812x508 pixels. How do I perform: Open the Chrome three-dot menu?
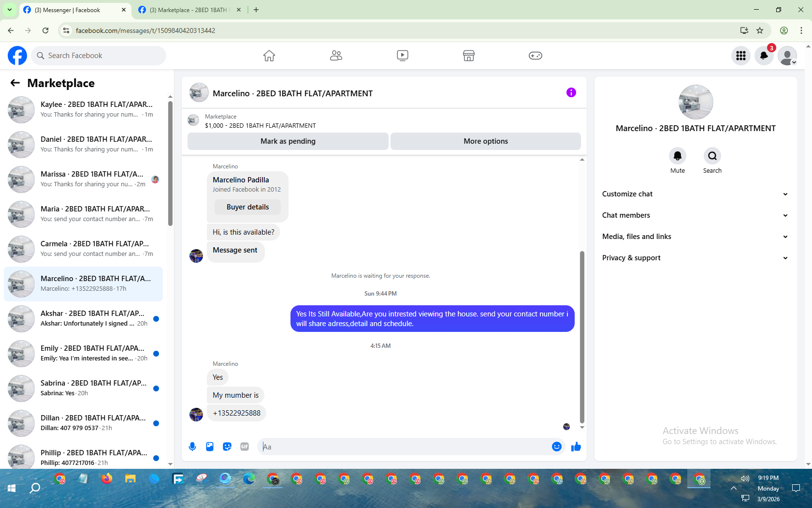tap(801, 30)
